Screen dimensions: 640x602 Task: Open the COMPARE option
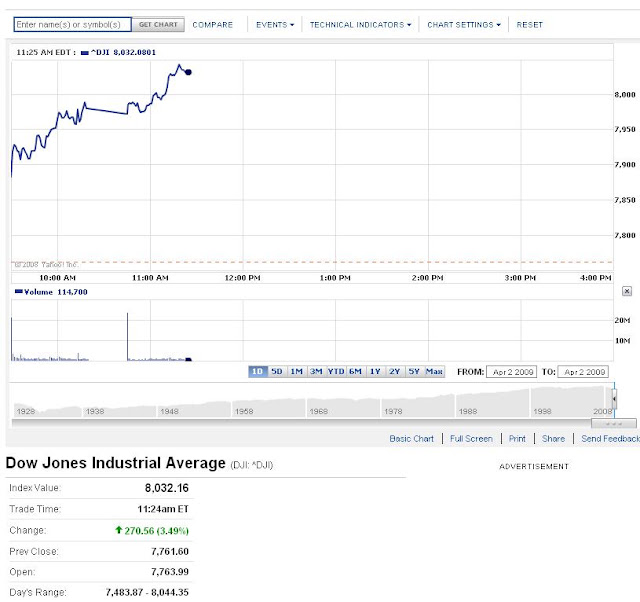tap(212, 25)
